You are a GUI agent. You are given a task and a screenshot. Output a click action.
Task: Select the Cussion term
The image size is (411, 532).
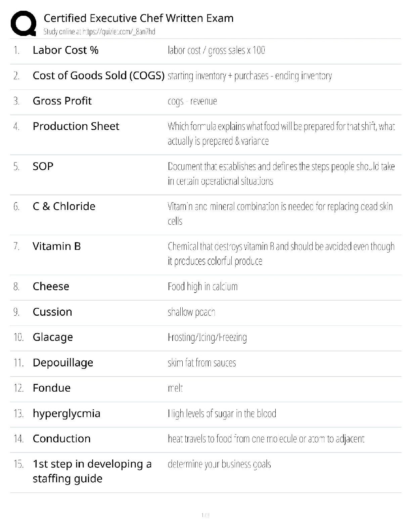click(52, 312)
